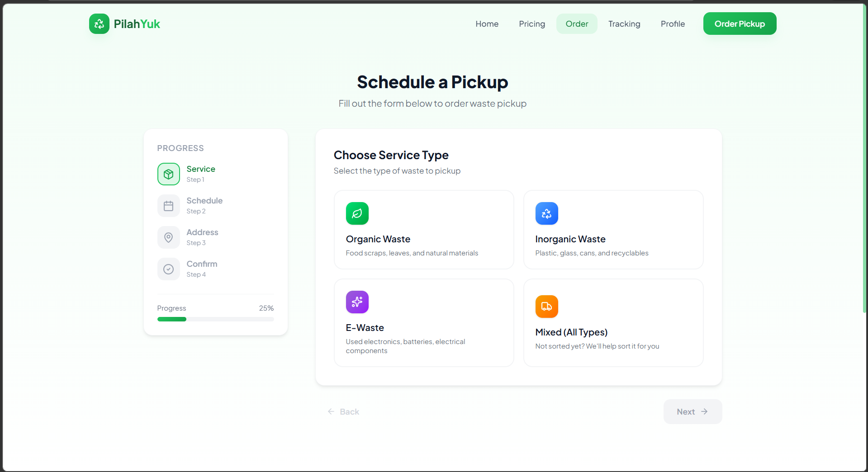Click the Address step location pin icon
Screen dimensions: 868x472
coord(169,237)
